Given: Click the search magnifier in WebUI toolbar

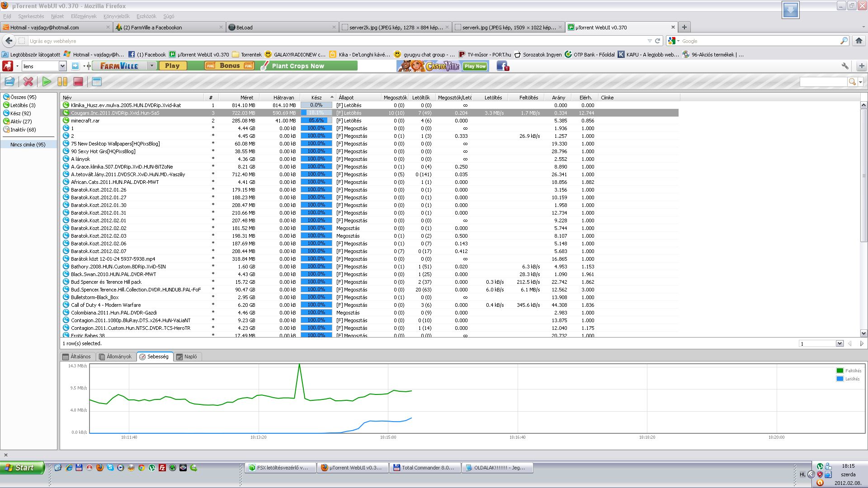Looking at the screenshot, I should 852,82.
